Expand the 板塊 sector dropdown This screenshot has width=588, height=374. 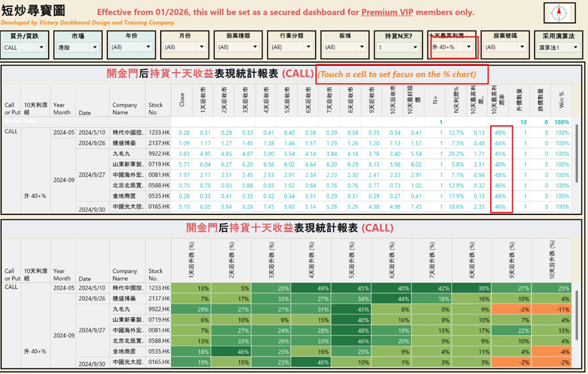click(x=361, y=47)
